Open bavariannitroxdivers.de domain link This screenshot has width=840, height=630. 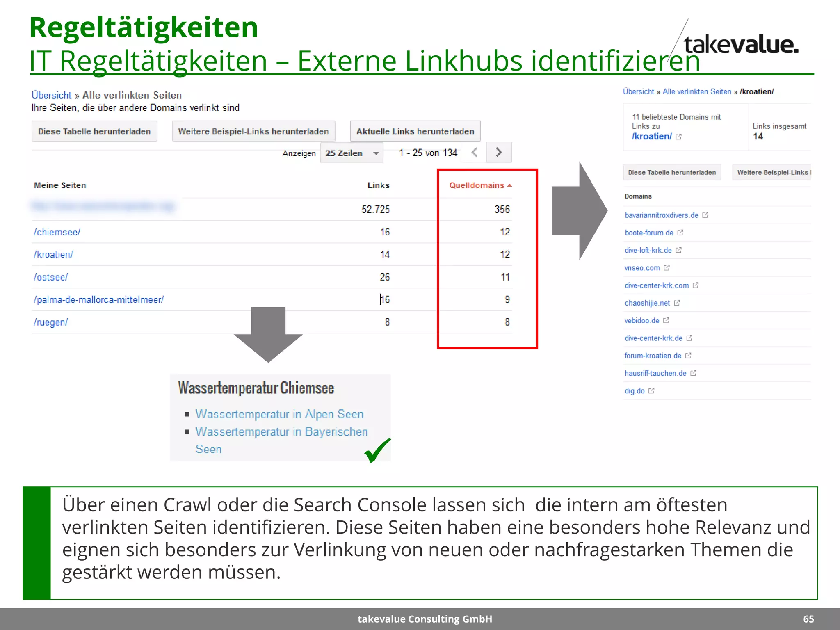pos(661,215)
